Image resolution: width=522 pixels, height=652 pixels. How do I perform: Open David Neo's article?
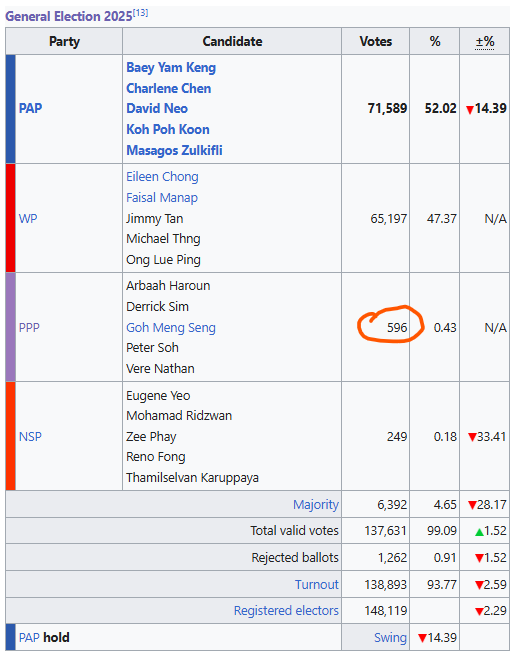pos(157,109)
